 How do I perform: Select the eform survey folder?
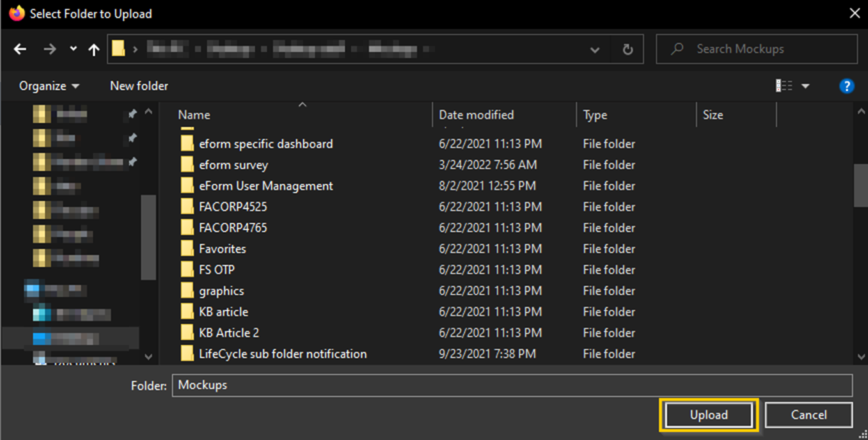pyautogui.click(x=233, y=165)
